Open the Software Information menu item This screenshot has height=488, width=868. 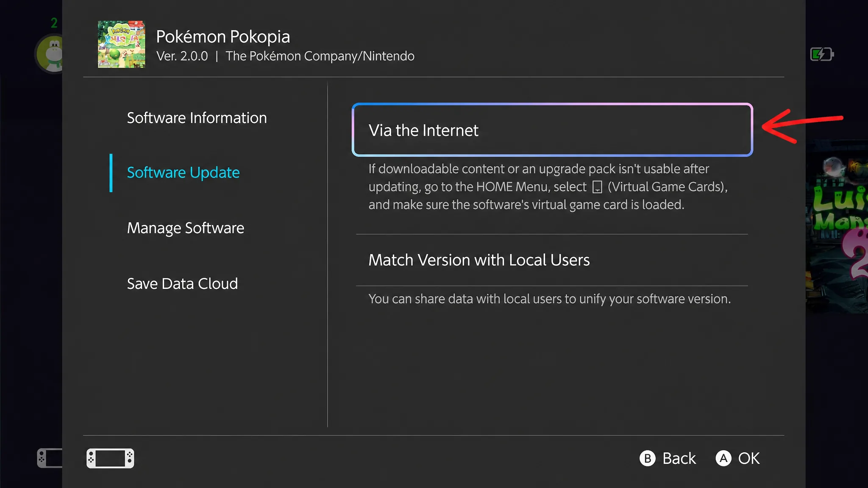pos(197,118)
